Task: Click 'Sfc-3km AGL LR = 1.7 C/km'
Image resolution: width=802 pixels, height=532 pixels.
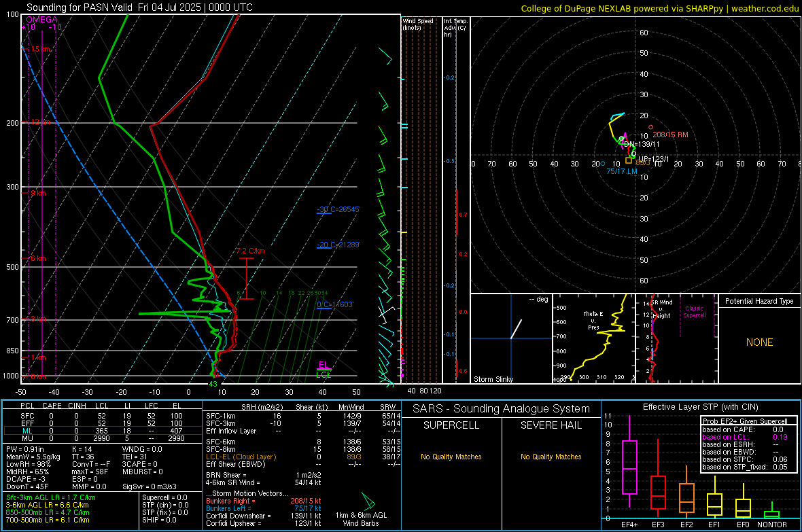Action: pyautogui.click(x=51, y=497)
